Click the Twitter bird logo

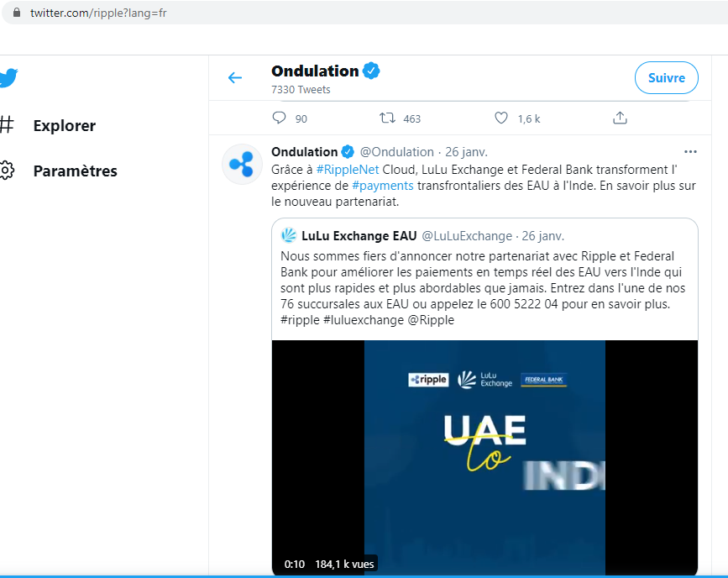click(x=8, y=77)
